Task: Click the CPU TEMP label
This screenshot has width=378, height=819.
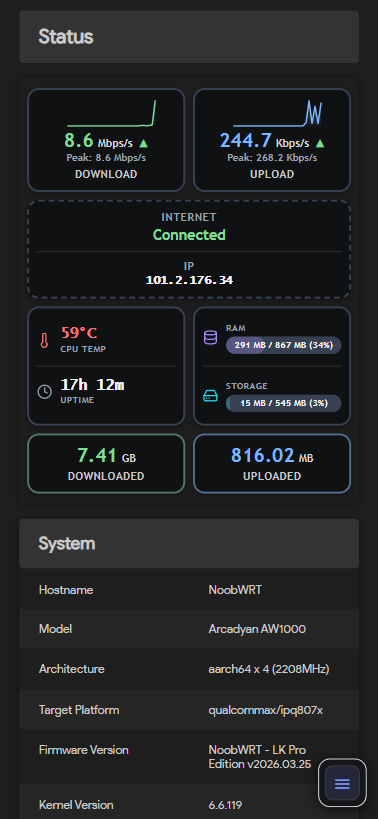Action: [83, 349]
